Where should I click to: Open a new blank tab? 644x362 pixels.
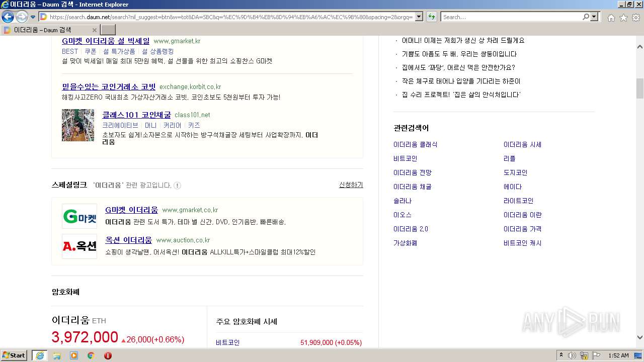(108, 30)
